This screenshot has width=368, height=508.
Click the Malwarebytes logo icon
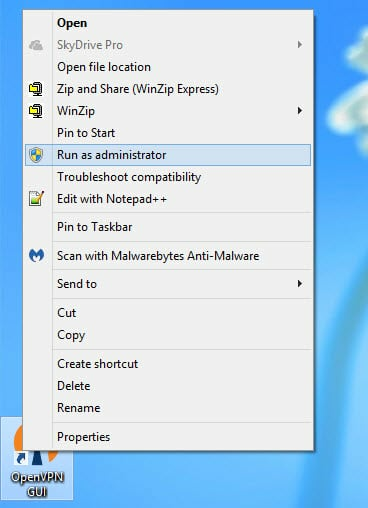click(36, 256)
